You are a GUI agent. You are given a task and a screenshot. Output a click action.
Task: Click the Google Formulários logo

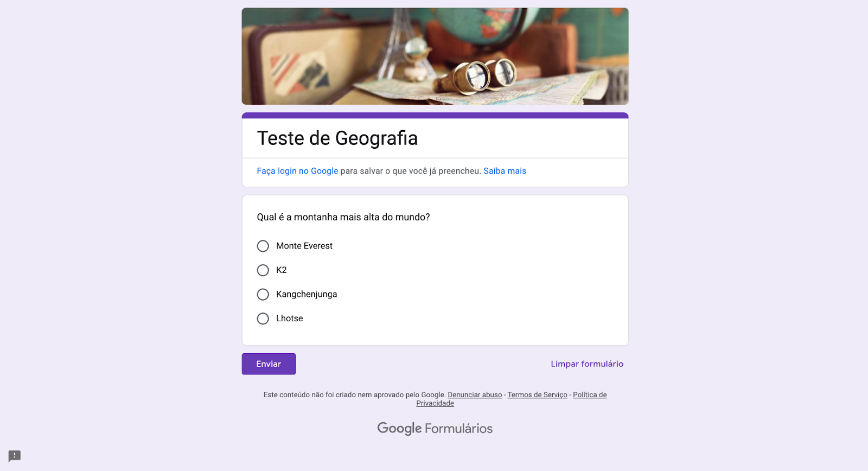(434, 428)
